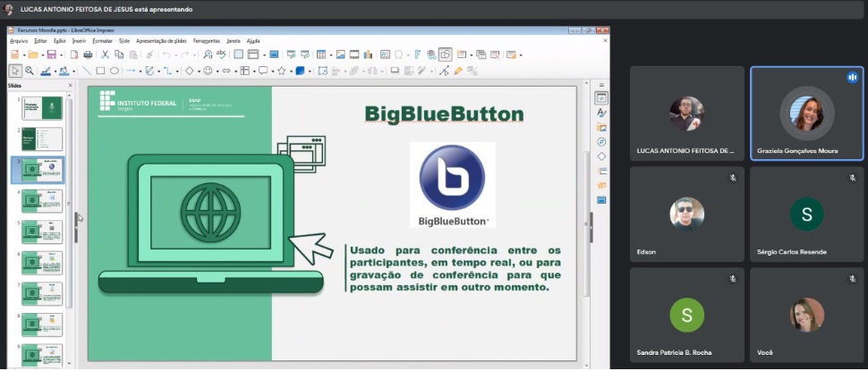
Task: Click the Insert text box icon
Action: (386, 55)
